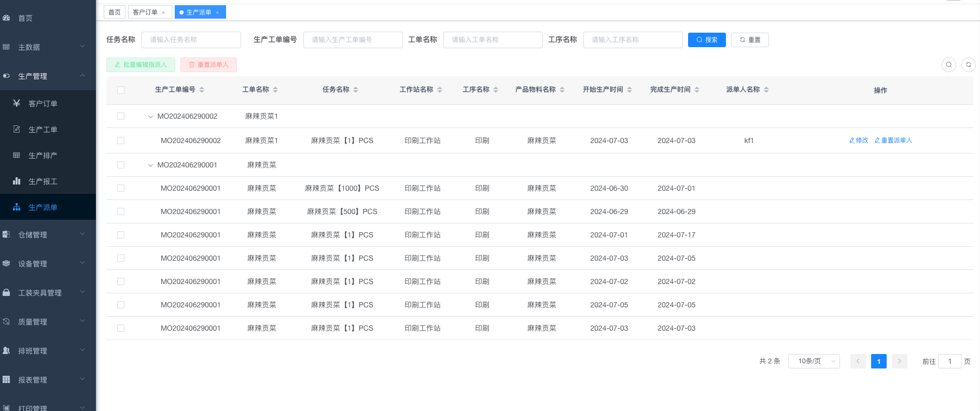Tick the select-all checkbox in table header
The image size is (980, 411).
pyautogui.click(x=121, y=90)
